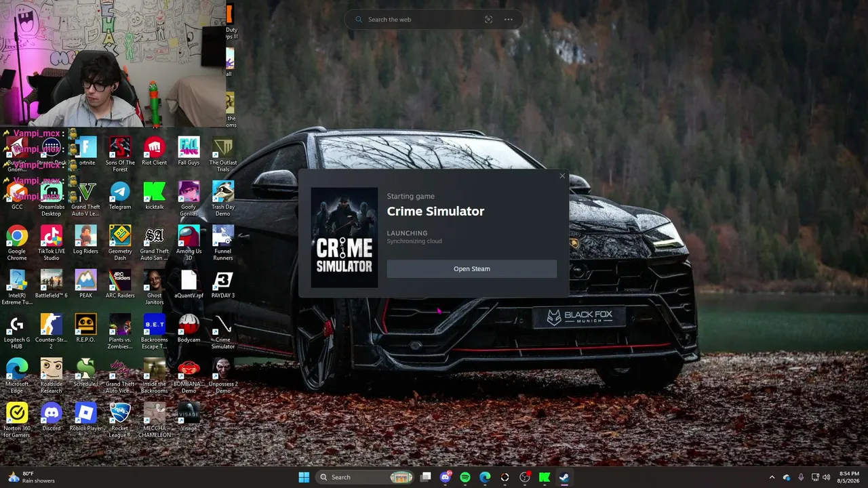Select the Visage desktop icon
Viewport: 868px width, 488px height.
pyautogui.click(x=189, y=417)
